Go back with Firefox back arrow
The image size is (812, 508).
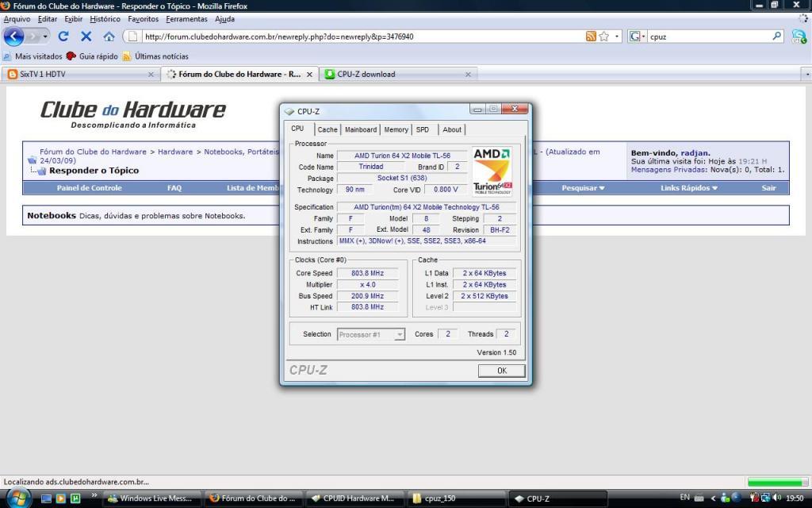(13, 37)
